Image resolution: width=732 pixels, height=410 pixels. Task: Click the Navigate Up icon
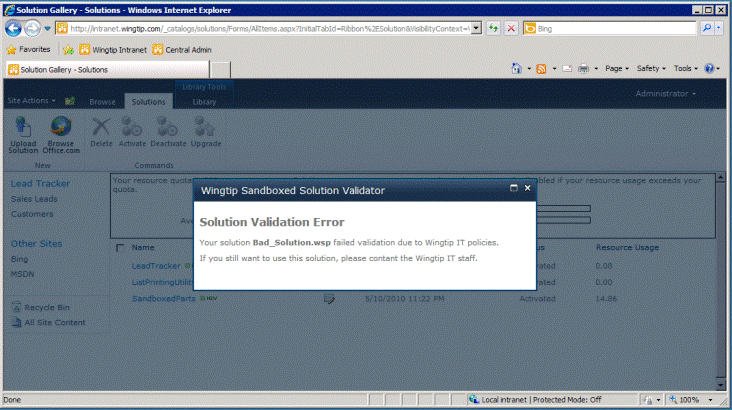click(70, 101)
